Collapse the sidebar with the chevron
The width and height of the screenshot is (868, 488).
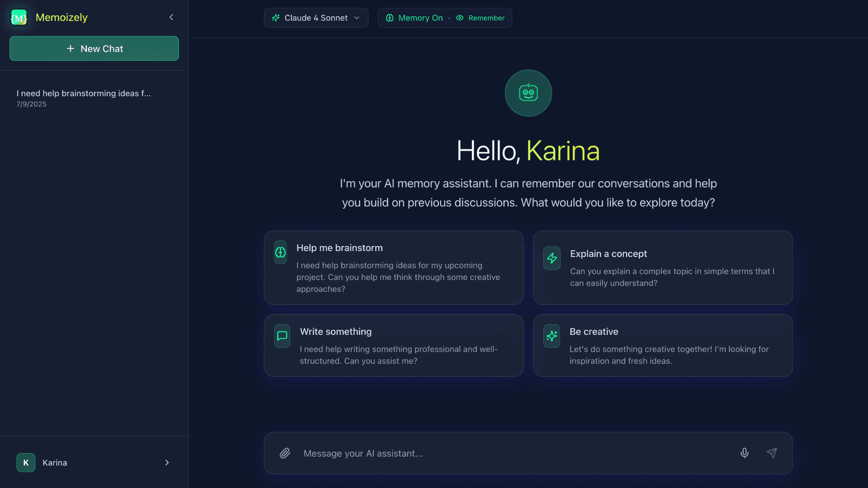(171, 17)
